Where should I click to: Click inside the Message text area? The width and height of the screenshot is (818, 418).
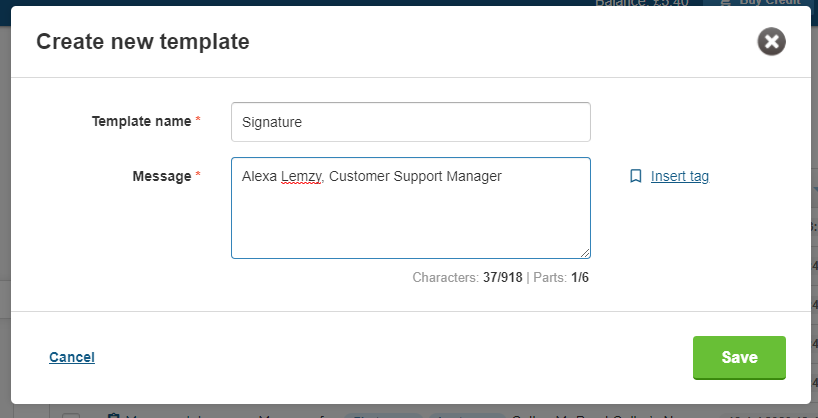point(411,208)
